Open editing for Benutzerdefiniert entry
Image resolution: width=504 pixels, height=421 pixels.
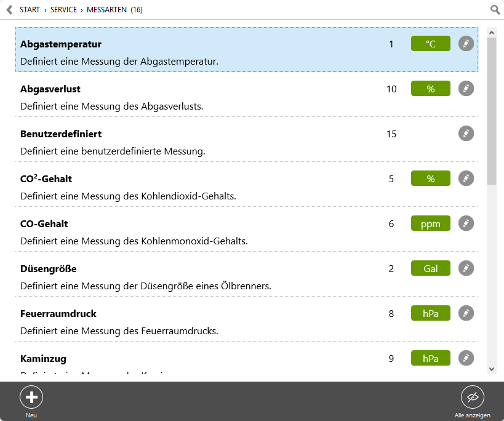click(x=466, y=134)
